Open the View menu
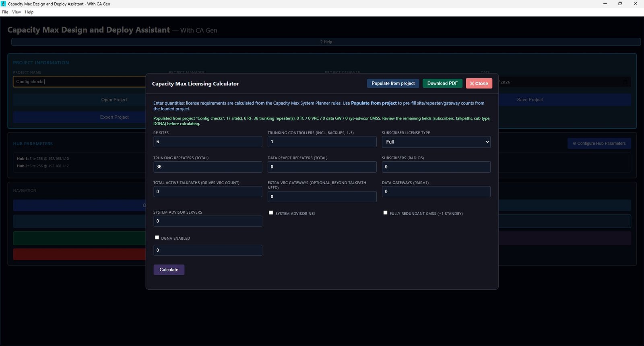Viewport: 644px width, 346px height. [17, 12]
